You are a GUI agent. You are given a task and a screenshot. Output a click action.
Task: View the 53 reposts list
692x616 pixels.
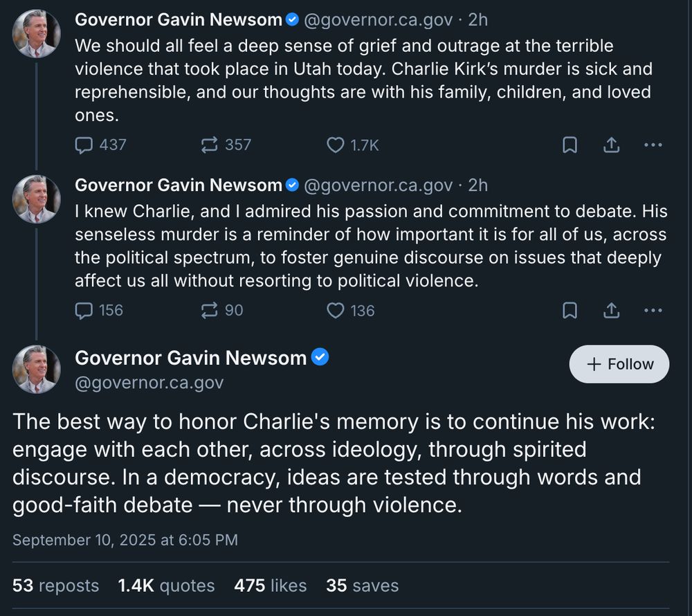coord(55,586)
